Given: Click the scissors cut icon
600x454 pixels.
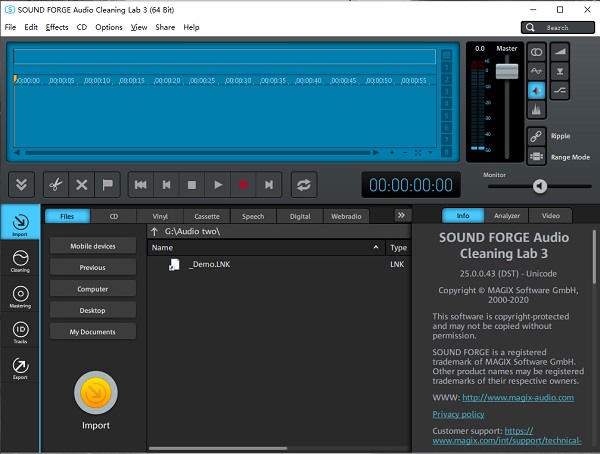Looking at the screenshot, I should coord(56,185).
